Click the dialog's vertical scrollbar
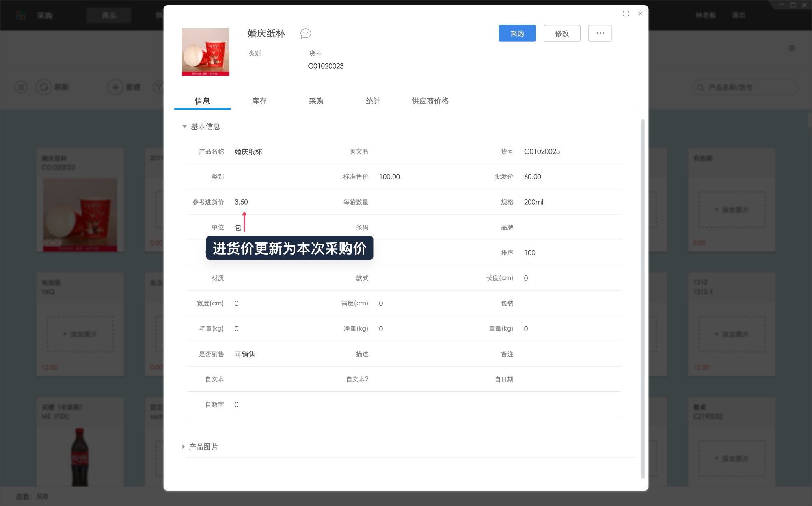The image size is (812, 506). click(x=643, y=298)
